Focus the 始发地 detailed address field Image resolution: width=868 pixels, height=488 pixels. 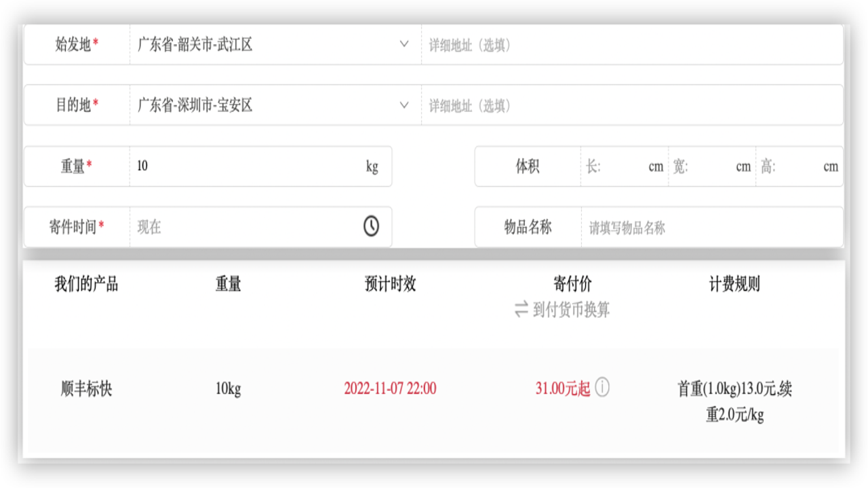pos(632,45)
